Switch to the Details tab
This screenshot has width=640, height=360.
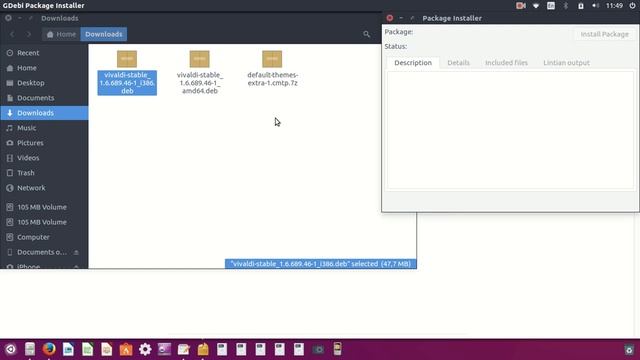[x=458, y=63]
